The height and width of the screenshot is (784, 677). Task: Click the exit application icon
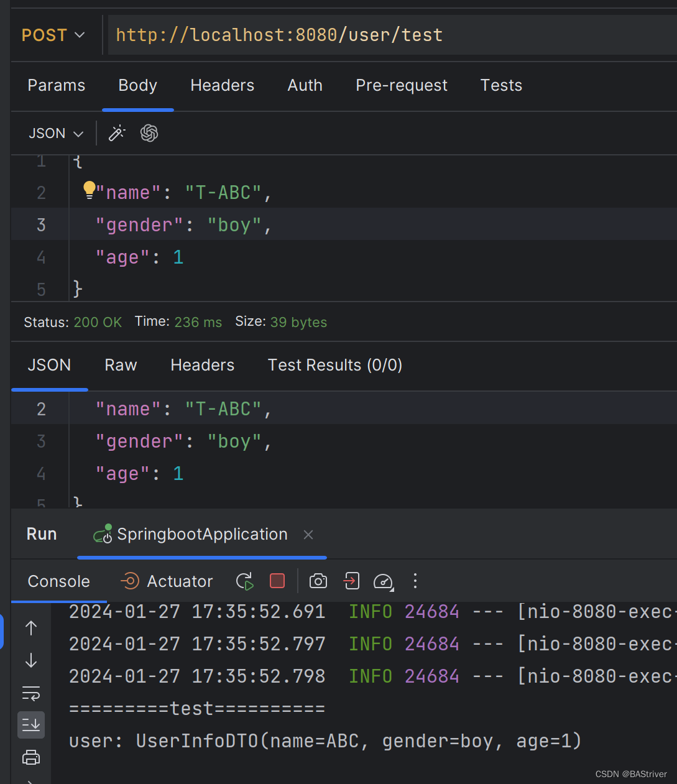coord(351,581)
